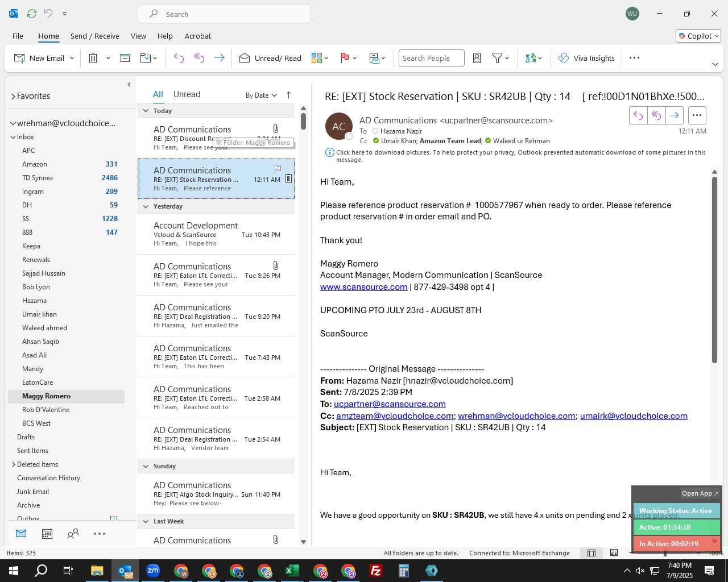This screenshot has width=728, height=582.
Task: Click the top Search box
Action: tap(224, 14)
